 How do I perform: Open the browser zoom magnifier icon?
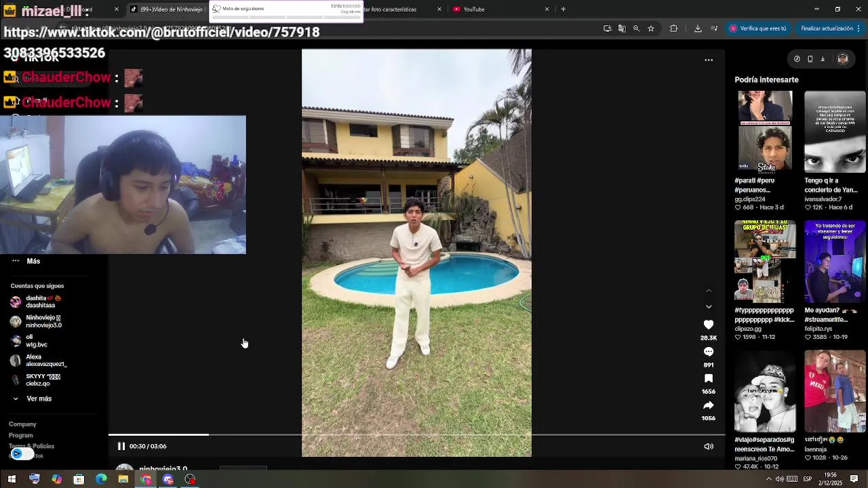[636, 28]
